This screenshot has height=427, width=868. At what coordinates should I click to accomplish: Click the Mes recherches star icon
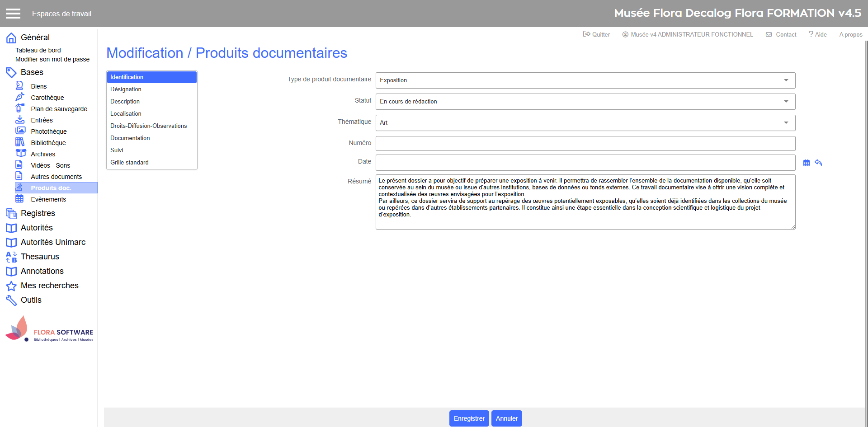[11, 286]
